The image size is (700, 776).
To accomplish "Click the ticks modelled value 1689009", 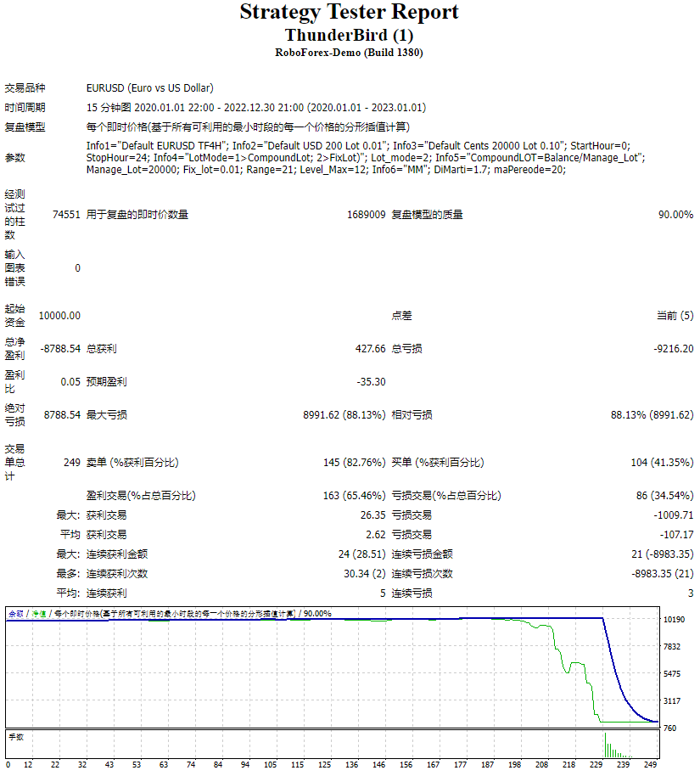I will click(x=366, y=214).
